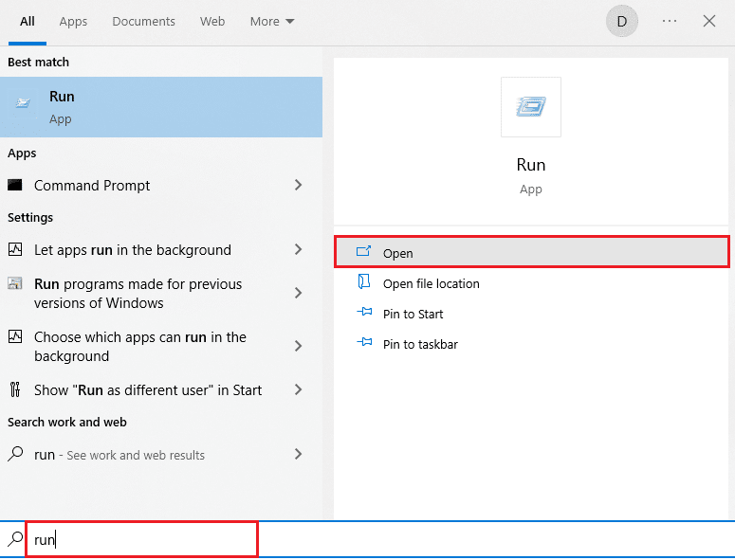The width and height of the screenshot is (735, 560).
Task: Click the Pin to Start pin icon
Action: pos(364,314)
